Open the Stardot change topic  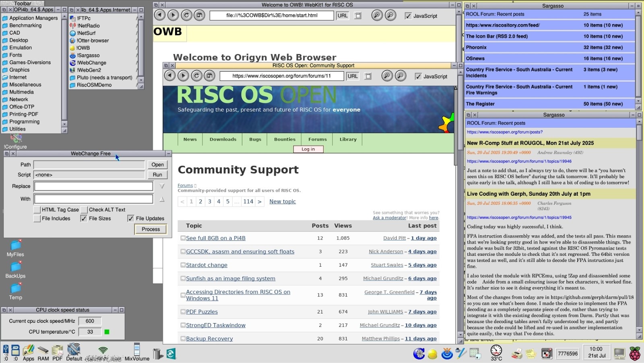point(206,265)
